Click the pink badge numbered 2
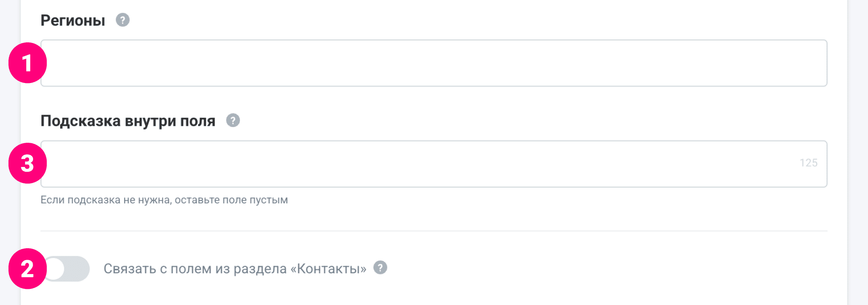The image size is (868, 305). pos(27,269)
